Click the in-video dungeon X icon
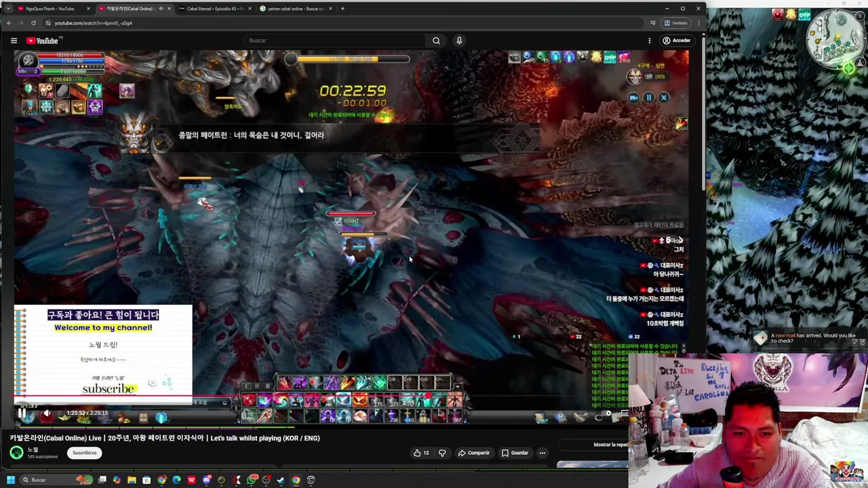This screenshot has width=868, height=488. [664, 98]
